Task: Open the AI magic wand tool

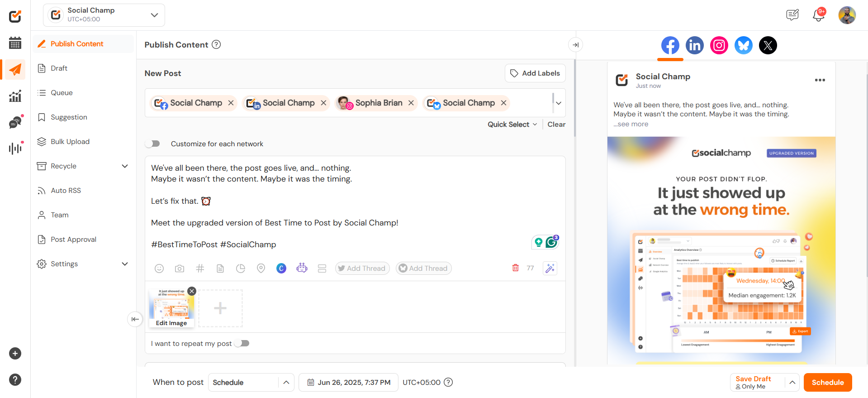Action: point(550,268)
